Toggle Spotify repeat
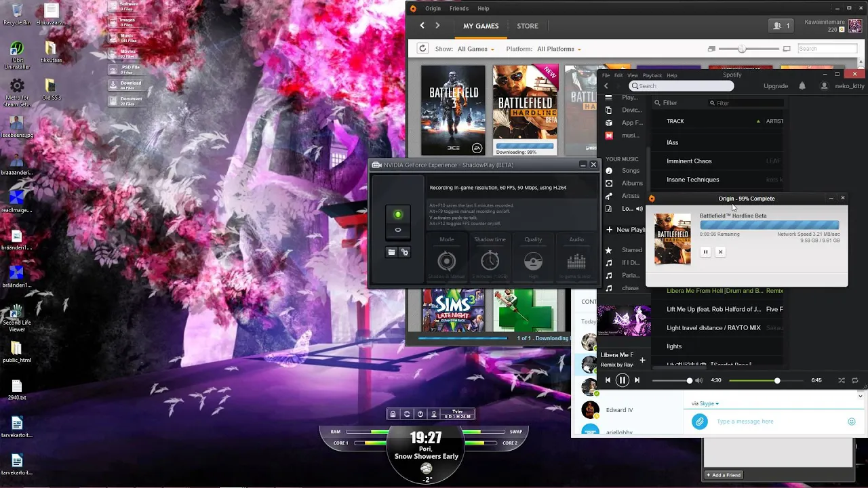 pyautogui.click(x=855, y=380)
